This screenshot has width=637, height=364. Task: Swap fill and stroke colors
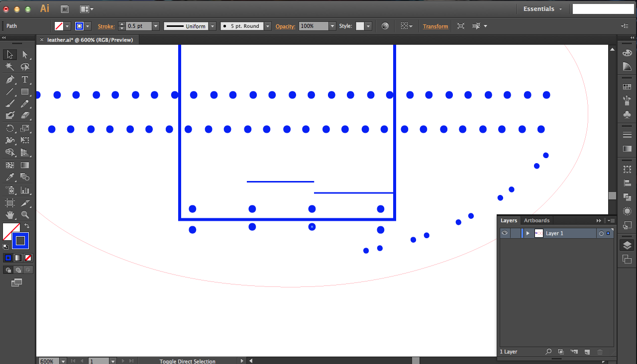pos(27,226)
